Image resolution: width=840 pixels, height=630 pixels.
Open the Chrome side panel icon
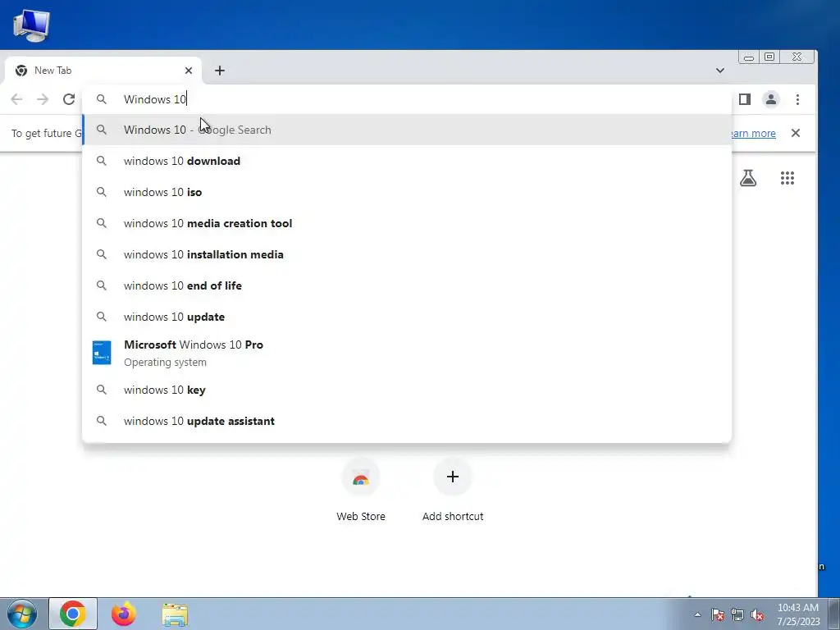click(745, 99)
